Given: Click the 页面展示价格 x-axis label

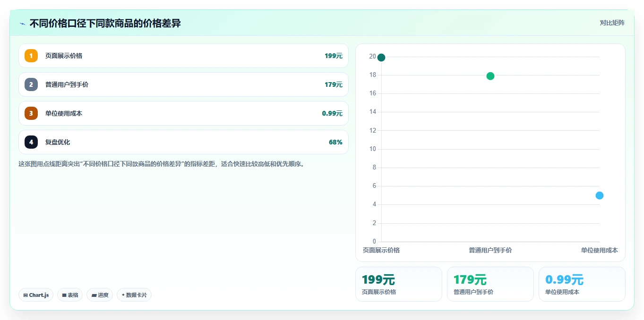Looking at the screenshot, I should (381, 250).
